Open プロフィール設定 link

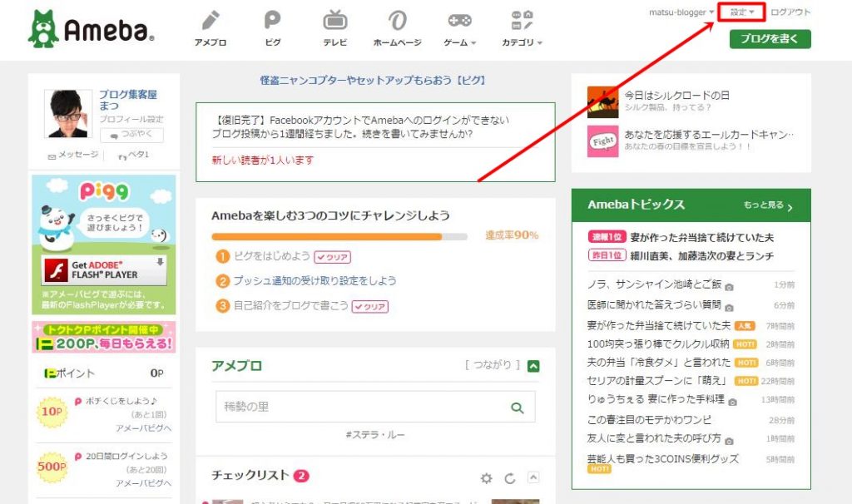(x=131, y=119)
